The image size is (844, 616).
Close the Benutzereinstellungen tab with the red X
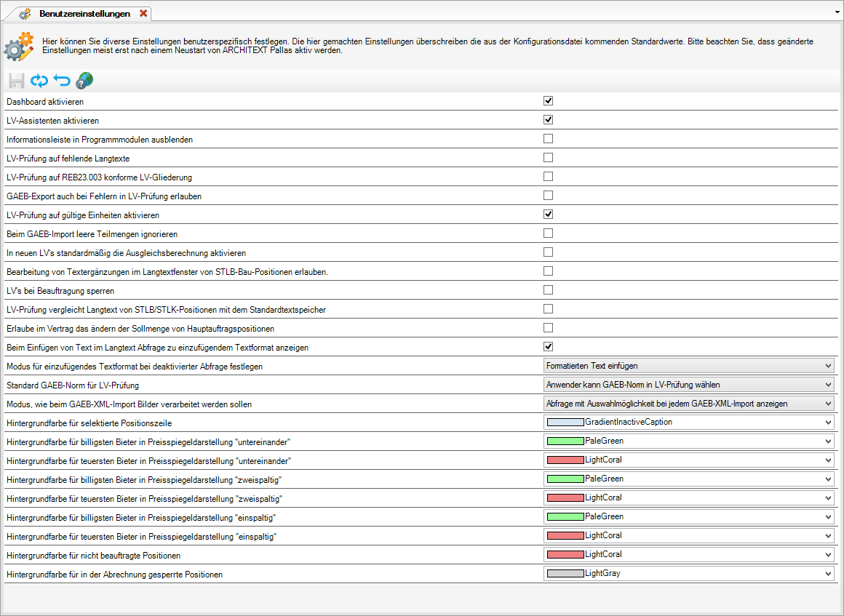point(143,13)
